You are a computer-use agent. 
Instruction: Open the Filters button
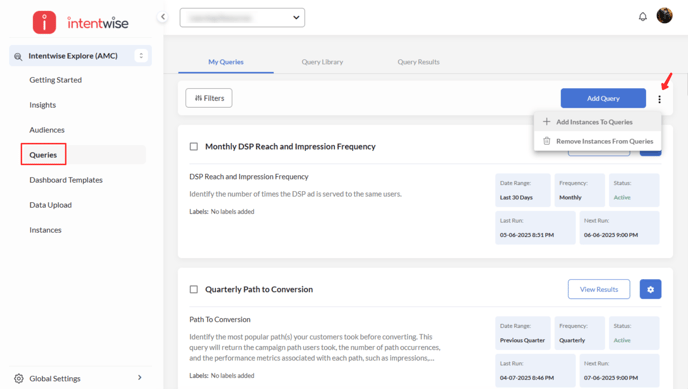209,98
